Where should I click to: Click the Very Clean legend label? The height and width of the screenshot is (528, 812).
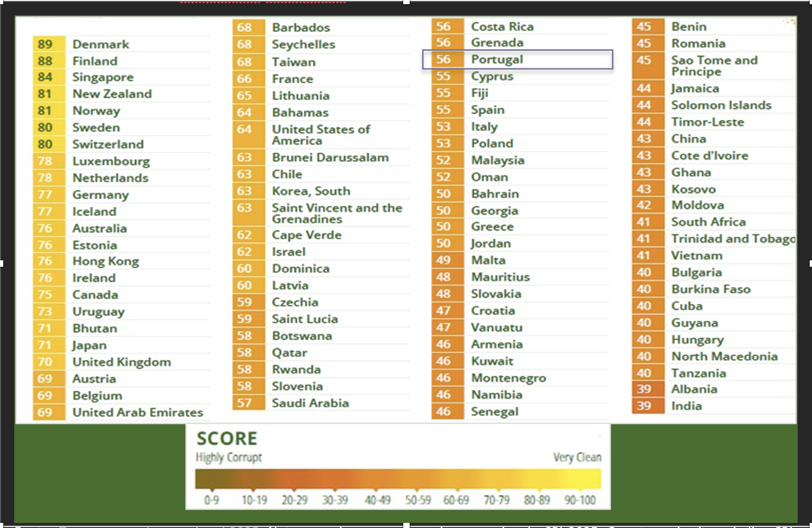pos(577,457)
